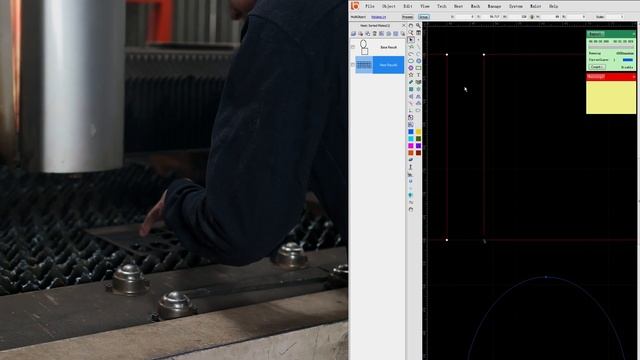Image resolution: width=640 pixels, height=360 pixels.
Task: Click the Preview button in property bar
Action: 407,17
